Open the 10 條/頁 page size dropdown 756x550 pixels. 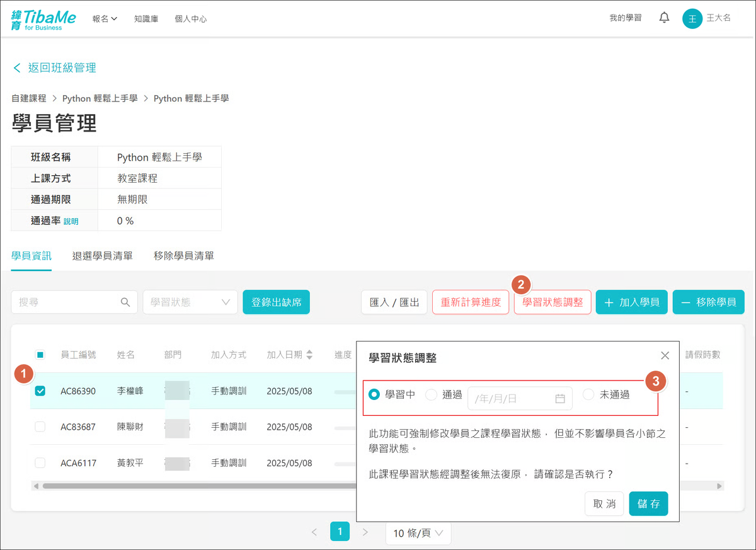418,533
